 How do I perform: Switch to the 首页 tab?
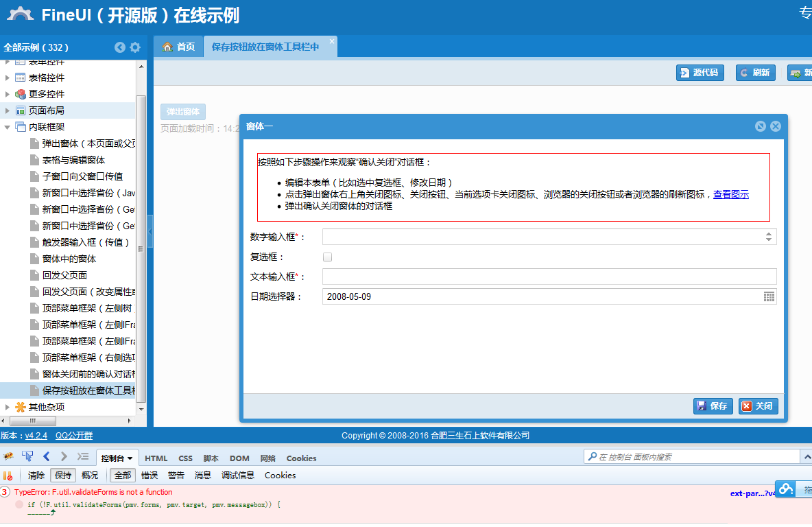pyautogui.click(x=179, y=47)
